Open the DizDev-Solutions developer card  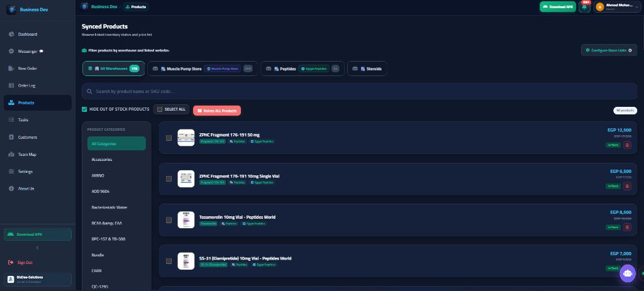38,280
